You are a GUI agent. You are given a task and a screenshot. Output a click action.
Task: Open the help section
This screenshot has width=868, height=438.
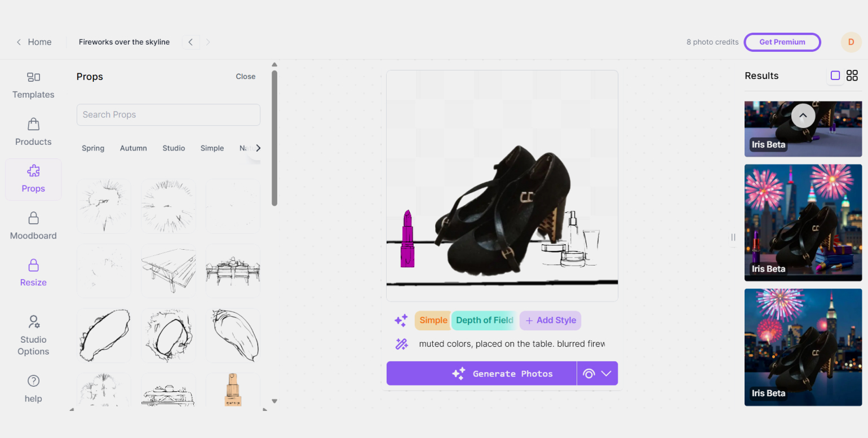point(33,389)
